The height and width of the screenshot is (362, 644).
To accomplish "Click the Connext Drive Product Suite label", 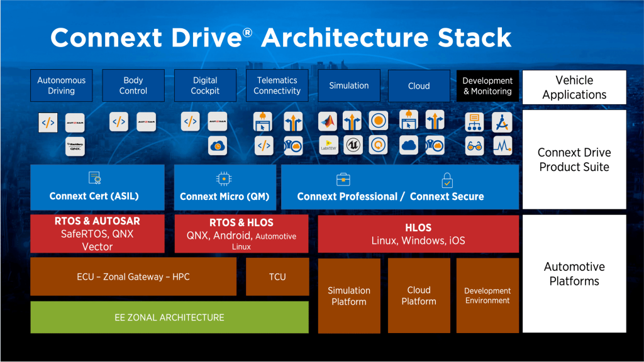I will (574, 160).
